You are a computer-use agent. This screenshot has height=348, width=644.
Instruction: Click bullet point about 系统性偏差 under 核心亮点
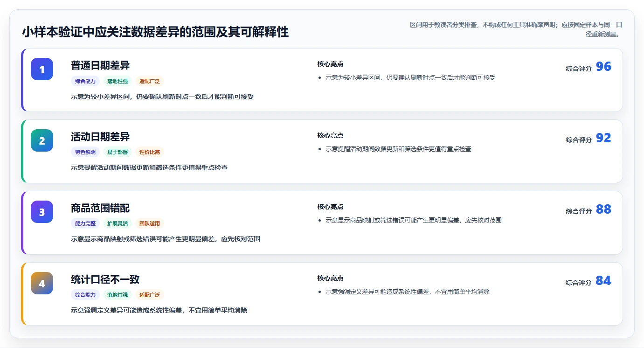[x=408, y=292]
